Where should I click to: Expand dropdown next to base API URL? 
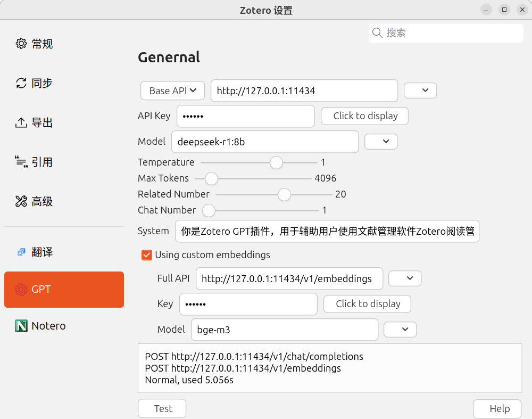(420, 91)
